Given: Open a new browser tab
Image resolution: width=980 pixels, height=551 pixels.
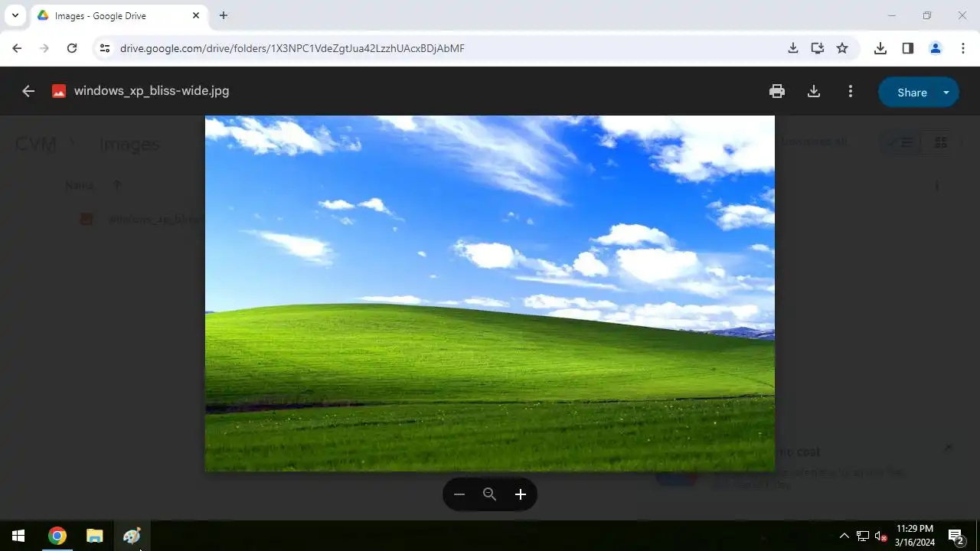Looking at the screenshot, I should point(224,15).
